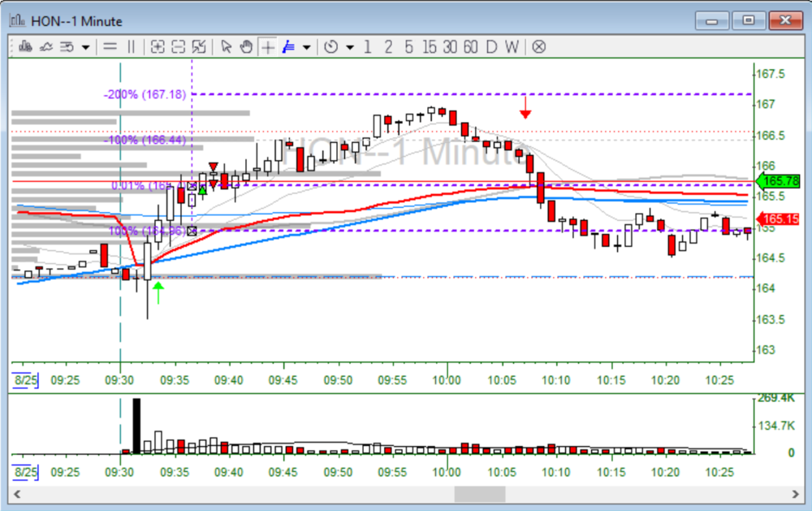This screenshot has height=511, width=812.
Task: Click the 60 minute interval button
Action: 470,46
